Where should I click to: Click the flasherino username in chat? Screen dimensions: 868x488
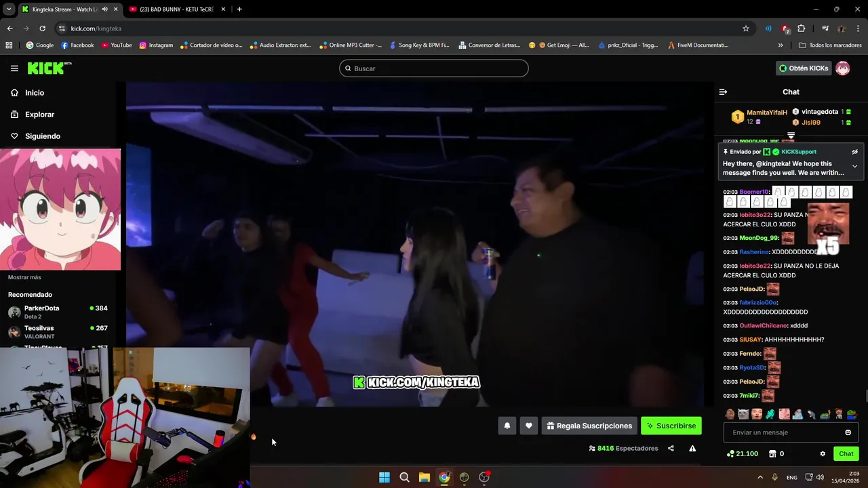pos(754,252)
